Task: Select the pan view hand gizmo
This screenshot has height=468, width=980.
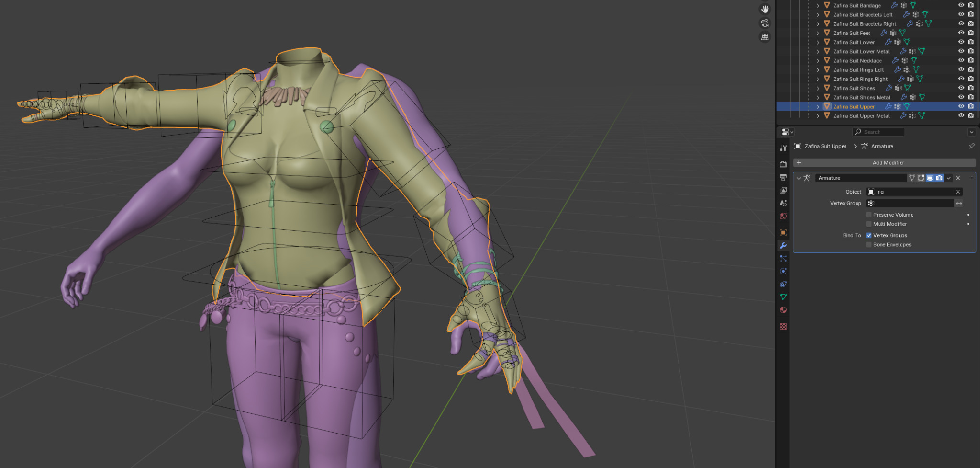Action: [765, 9]
